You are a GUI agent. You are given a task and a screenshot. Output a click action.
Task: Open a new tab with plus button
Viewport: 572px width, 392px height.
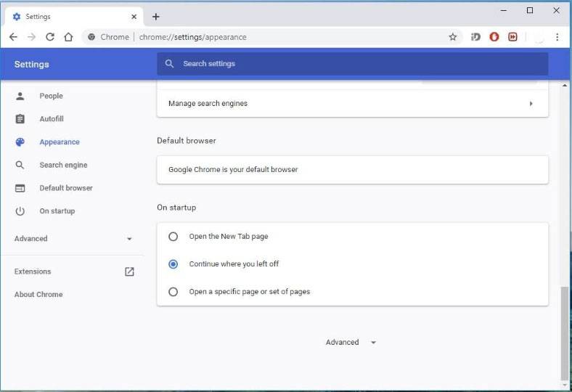click(156, 17)
